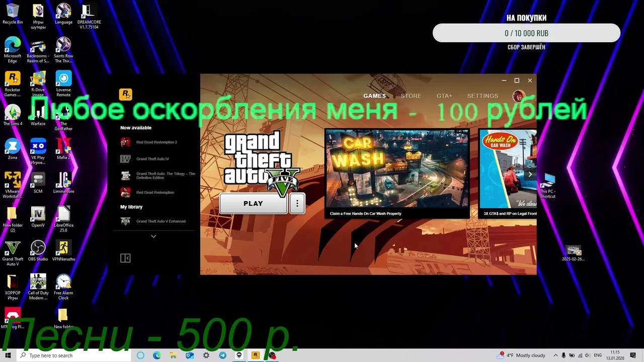Switch to the STORE tab
The width and height of the screenshot is (644, 362).
click(x=411, y=96)
